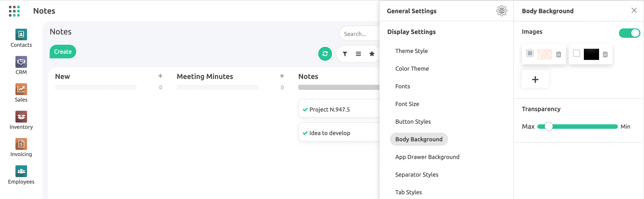Open the favorites star menu
The height and width of the screenshot is (199, 644).
tap(372, 54)
